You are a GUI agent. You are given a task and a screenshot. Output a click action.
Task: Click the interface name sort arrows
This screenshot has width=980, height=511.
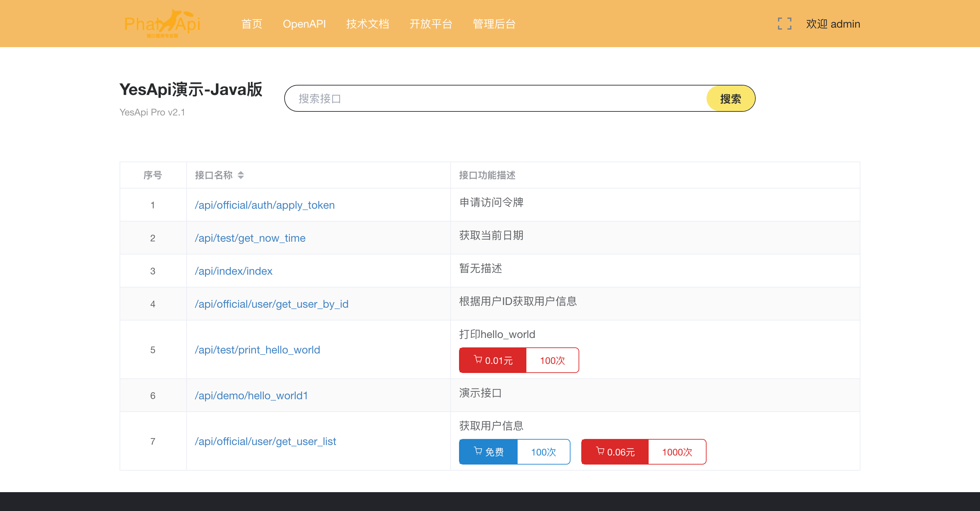coord(240,175)
